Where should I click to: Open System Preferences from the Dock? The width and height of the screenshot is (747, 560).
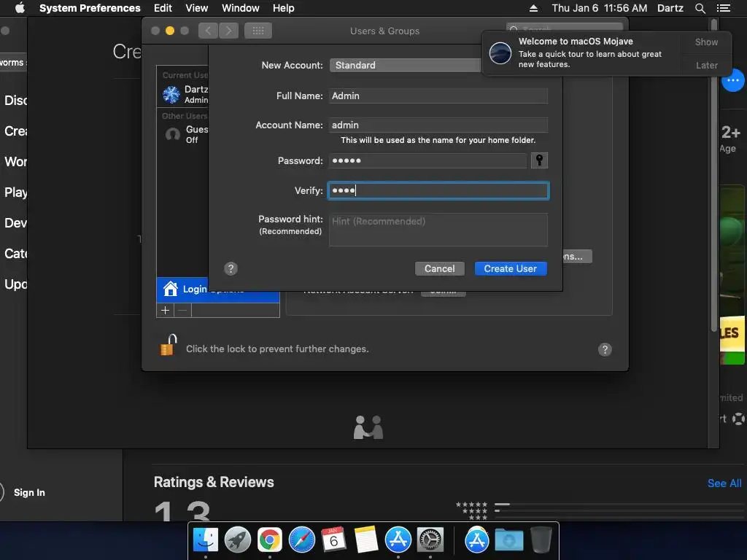(430, 540)
